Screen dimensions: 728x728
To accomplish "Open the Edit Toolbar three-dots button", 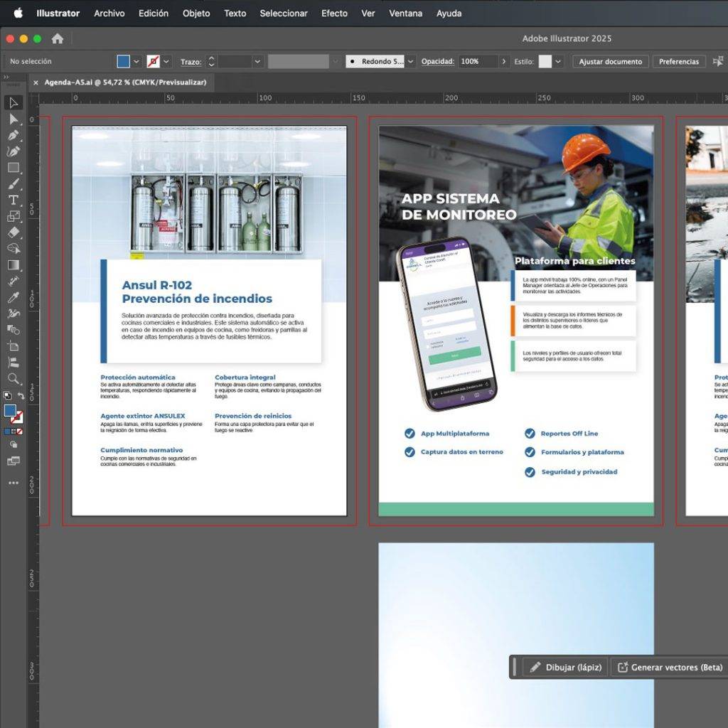I will pyautogui.click(x=14, y=483).
